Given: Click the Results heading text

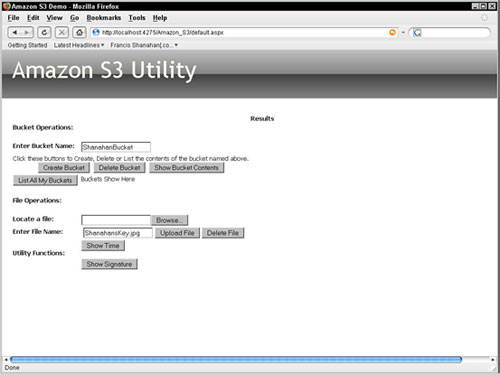Looking at the screenshot, I should click(262, 119).
